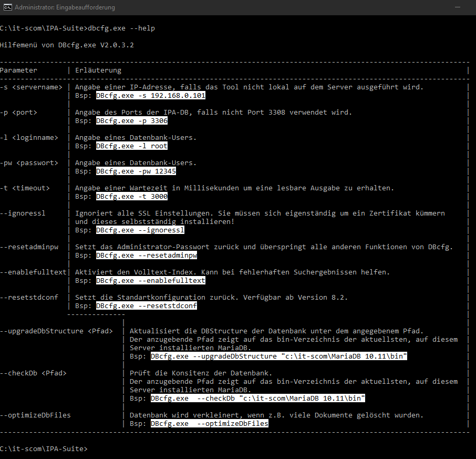
Task: Click the highlighted --upgradeDbStructure example command
Action: (279, 356)
